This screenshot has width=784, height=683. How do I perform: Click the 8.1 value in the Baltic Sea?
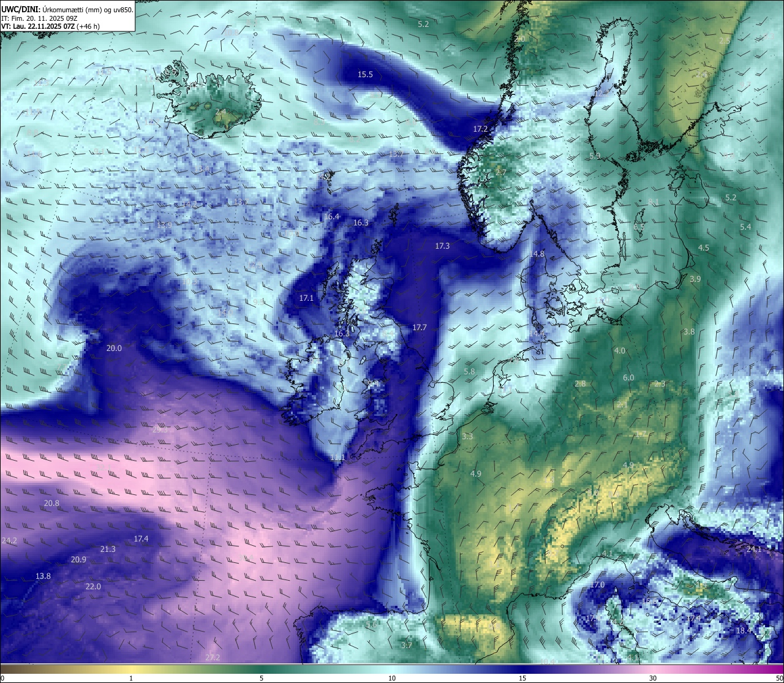click(x=654, y=202)
